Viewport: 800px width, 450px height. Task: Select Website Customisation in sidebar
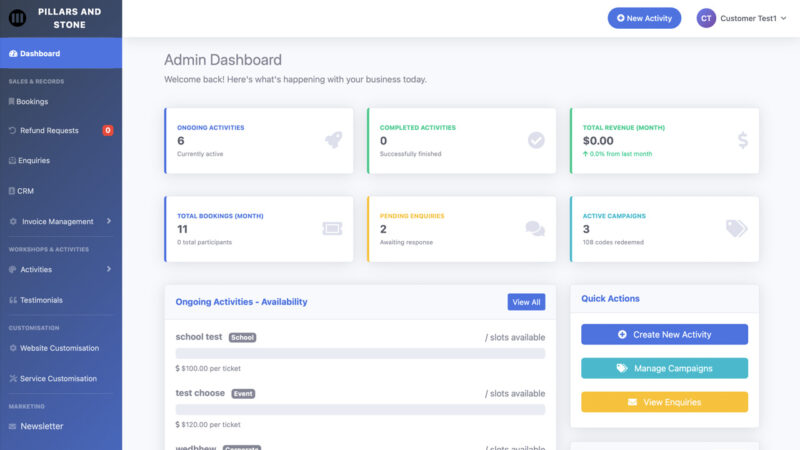(59, 348)
